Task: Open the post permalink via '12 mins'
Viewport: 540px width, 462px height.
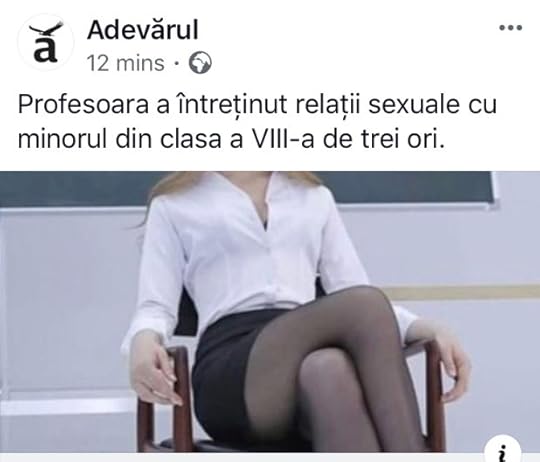Action: click(125, 63)
